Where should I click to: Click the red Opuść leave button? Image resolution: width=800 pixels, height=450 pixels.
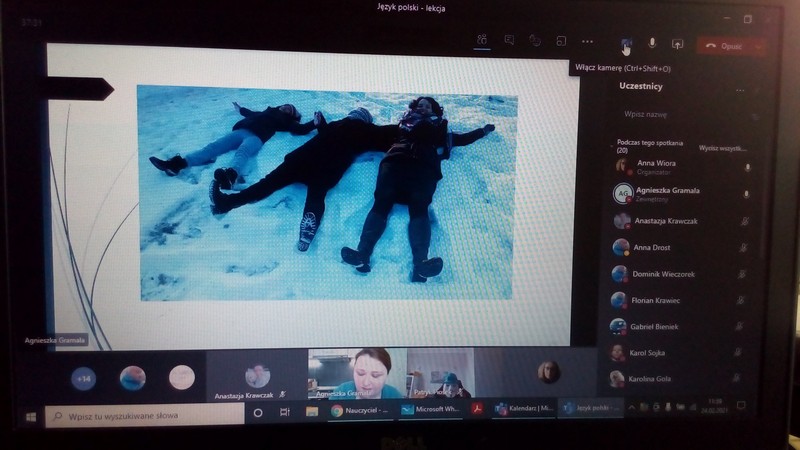tap(726, 45)
